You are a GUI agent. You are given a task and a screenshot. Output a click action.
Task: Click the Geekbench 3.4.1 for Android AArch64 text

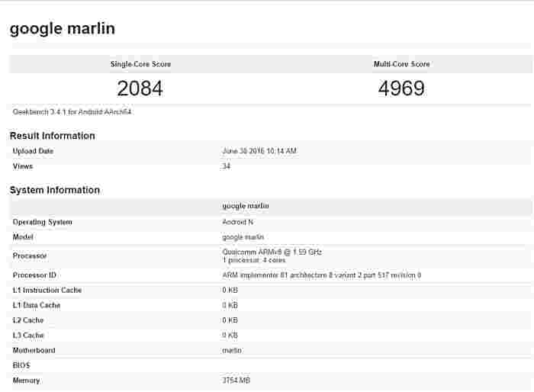[x=72, y=111]
